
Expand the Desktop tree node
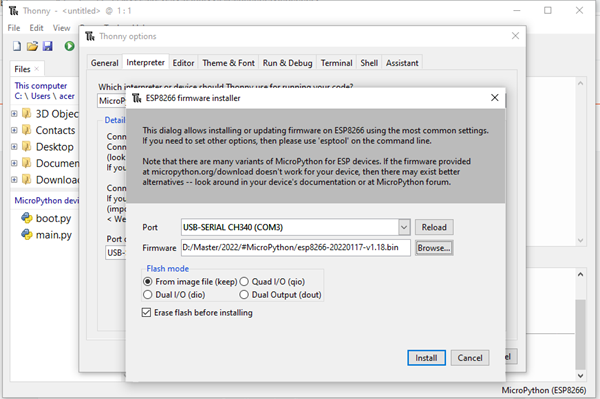(x=14, y=147)
